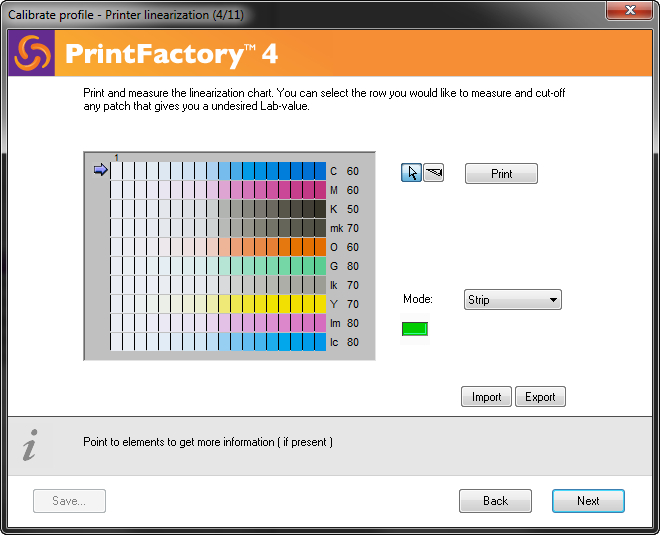
Task: Click the last yellow patch in row Y
Action: 320,304
